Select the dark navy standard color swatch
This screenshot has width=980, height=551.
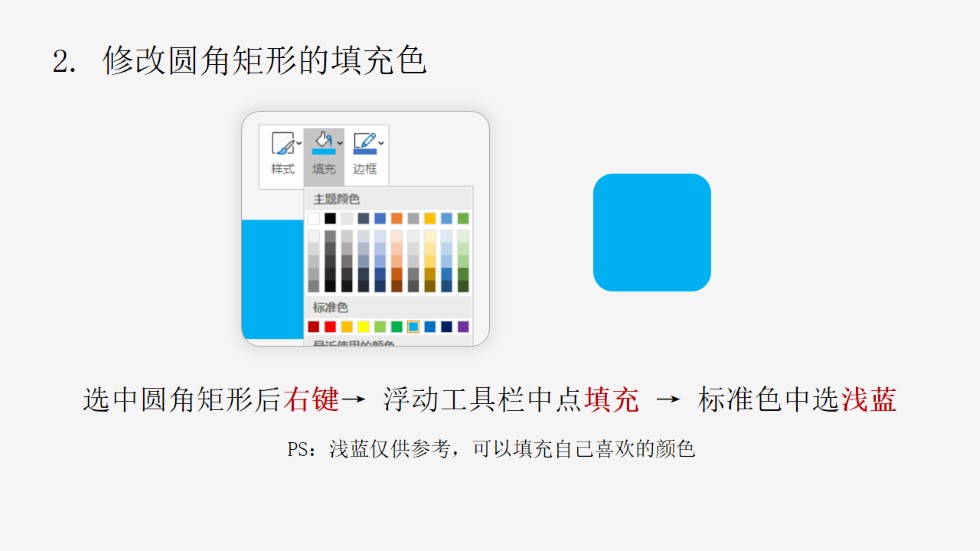tap(446, 327)
